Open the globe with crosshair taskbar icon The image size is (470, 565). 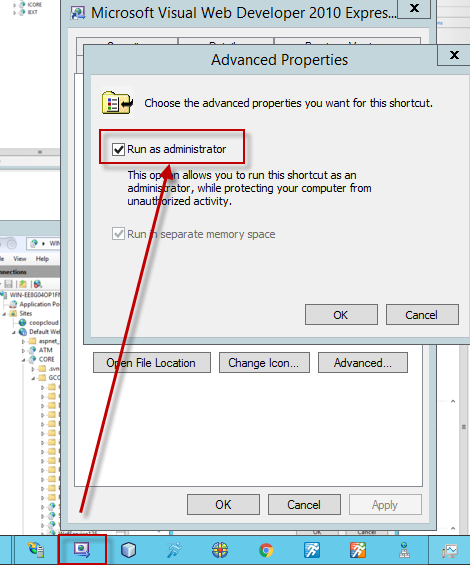220,550
